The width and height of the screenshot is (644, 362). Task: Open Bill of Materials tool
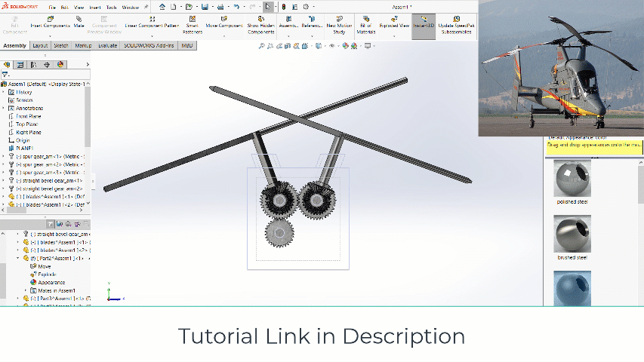coord(366,25)
